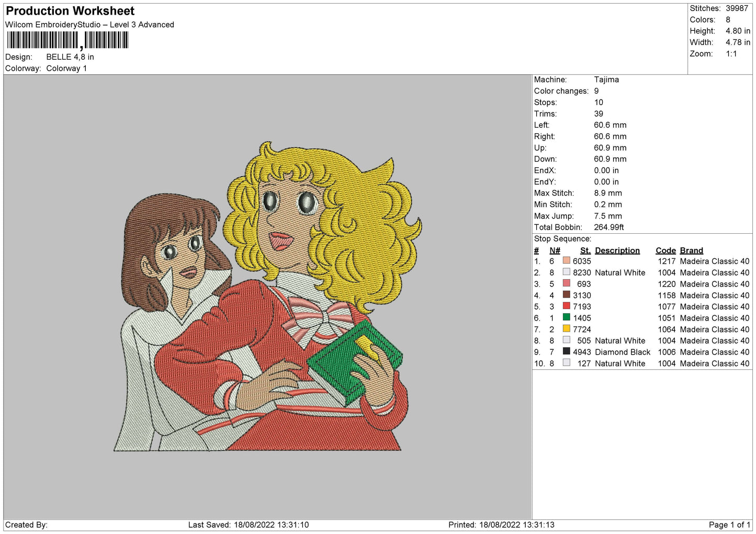The width and height of the screenshot is (756, 534).
Task: Click the Max Stitch value '8.9 mm'
Action: [x=608, y=193]
